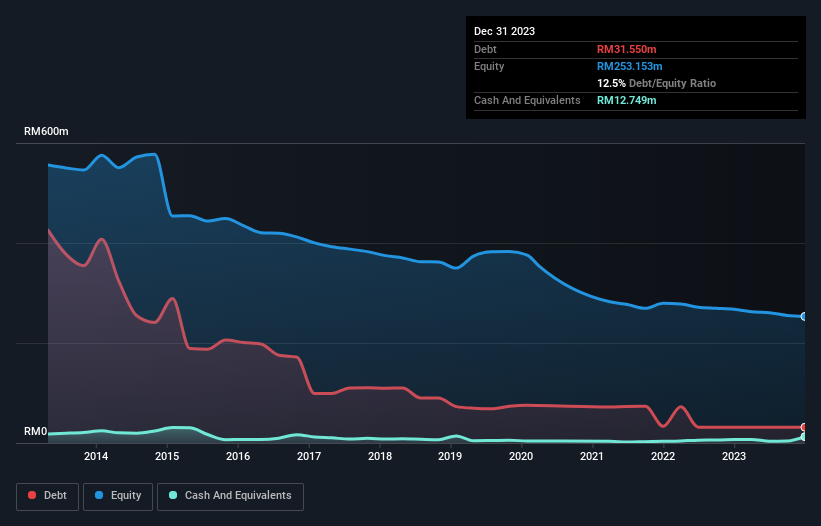Toggle Cash And Equivalents legend button

coord(230,496)
